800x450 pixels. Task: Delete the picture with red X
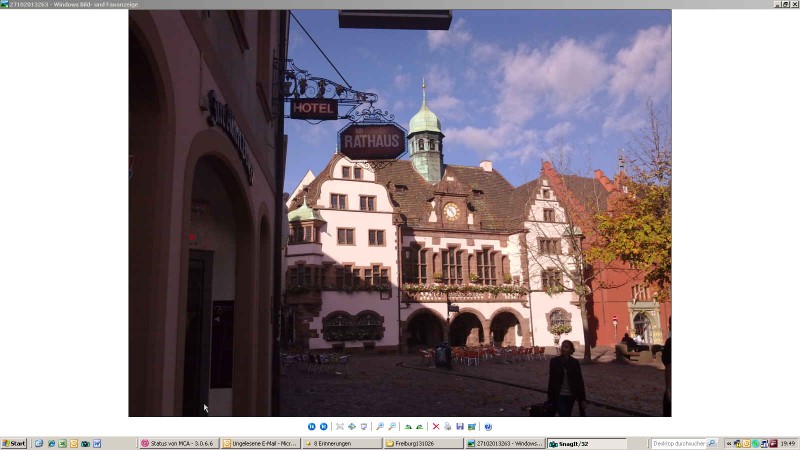(x=436, y=426)
